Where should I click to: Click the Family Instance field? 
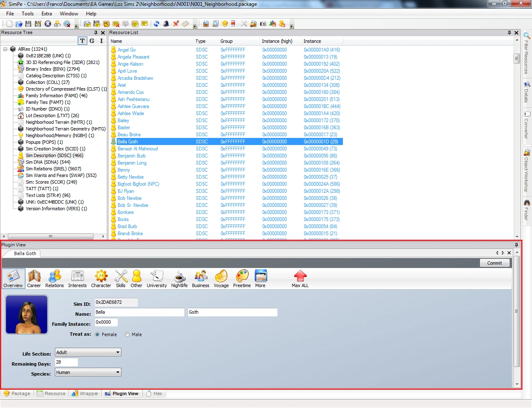tap(106, 322)
